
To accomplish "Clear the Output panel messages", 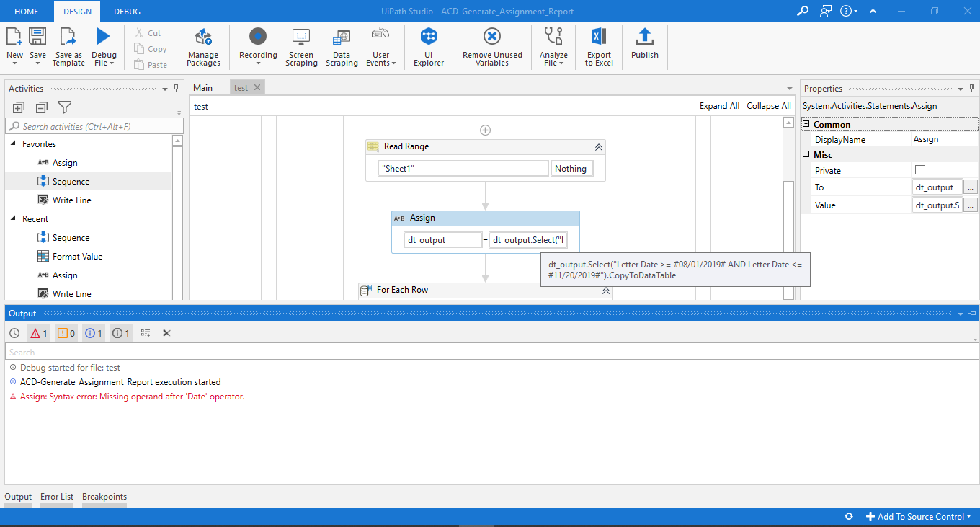I will tap(166, 332).
